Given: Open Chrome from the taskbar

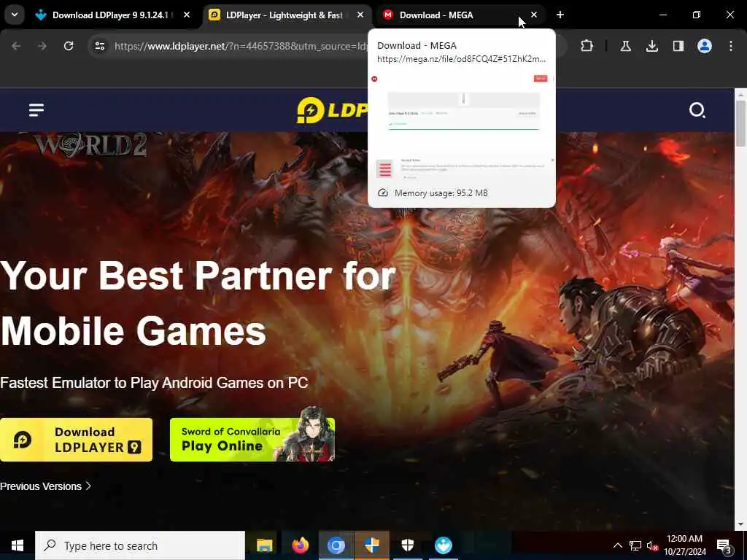Looking at the screenshot, I should coord(336,545).
